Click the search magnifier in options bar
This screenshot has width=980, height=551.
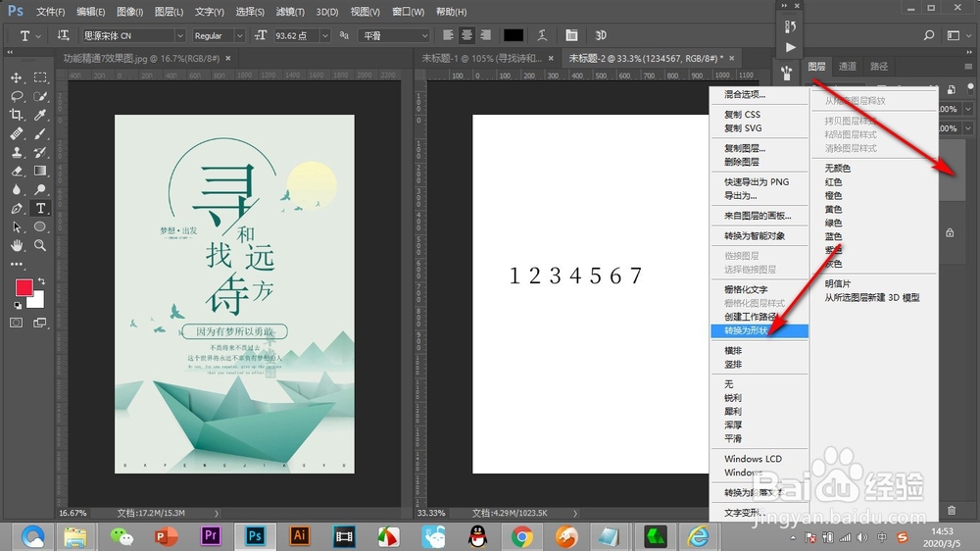pyautogui.click(x=929, y=35)
